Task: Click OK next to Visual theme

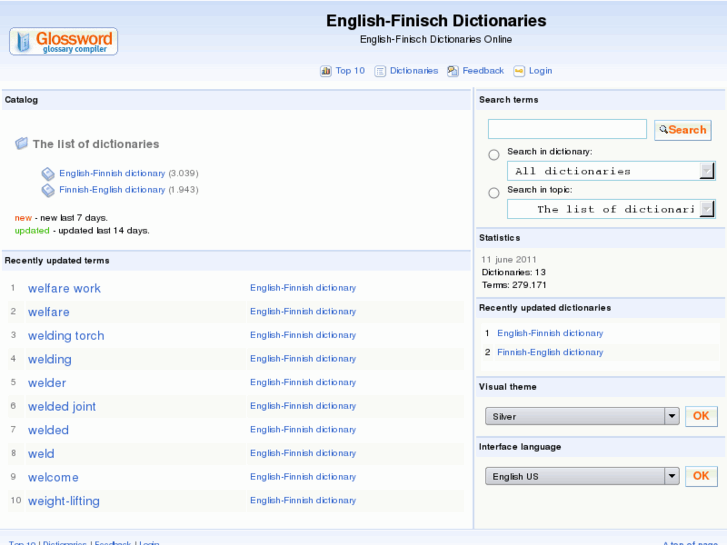Action: click(701, 416)
